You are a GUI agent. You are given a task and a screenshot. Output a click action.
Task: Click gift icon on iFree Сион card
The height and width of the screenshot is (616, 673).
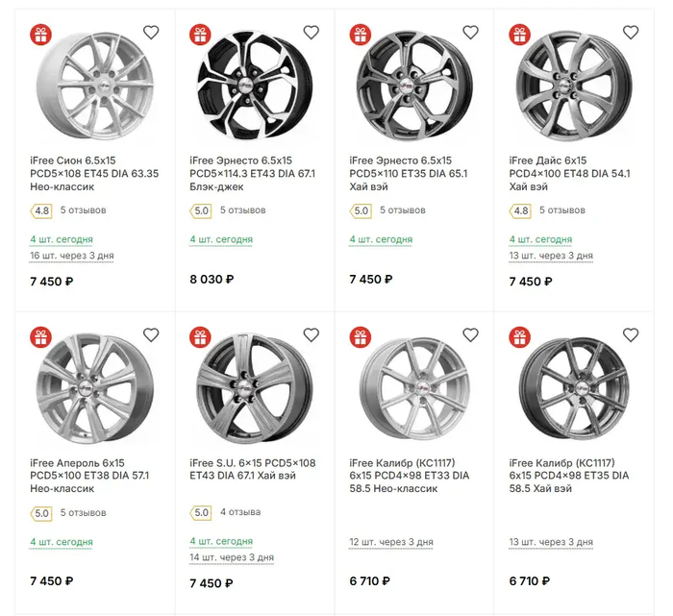(x=40, y=35)
